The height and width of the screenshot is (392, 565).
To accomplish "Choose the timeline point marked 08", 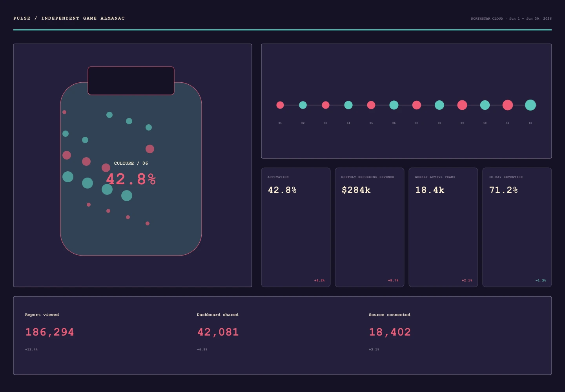I will [439, 105].
